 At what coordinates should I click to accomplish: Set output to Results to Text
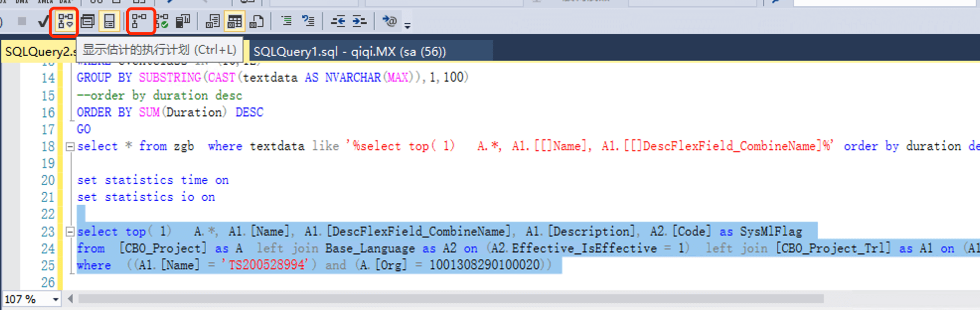click(212, 21)
